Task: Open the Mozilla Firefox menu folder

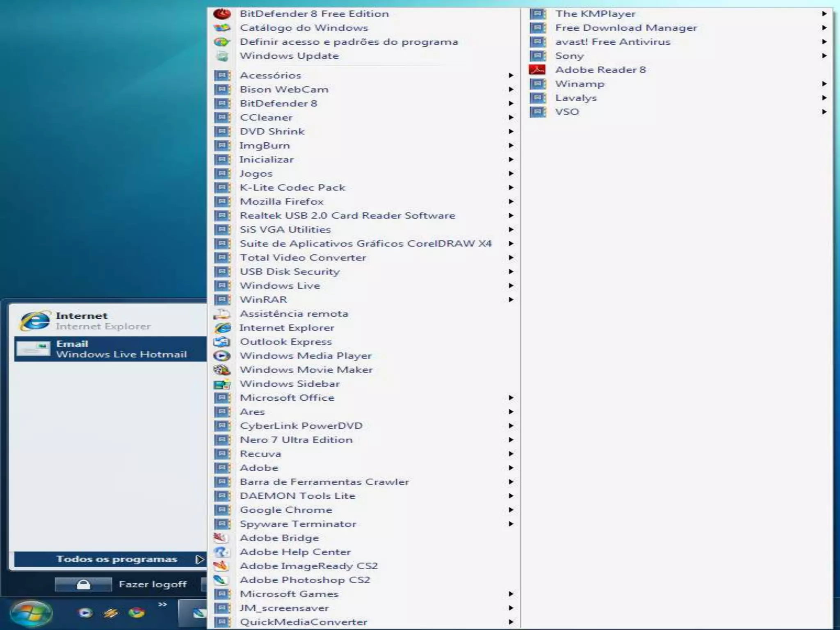Action: [x=281, y=202]
